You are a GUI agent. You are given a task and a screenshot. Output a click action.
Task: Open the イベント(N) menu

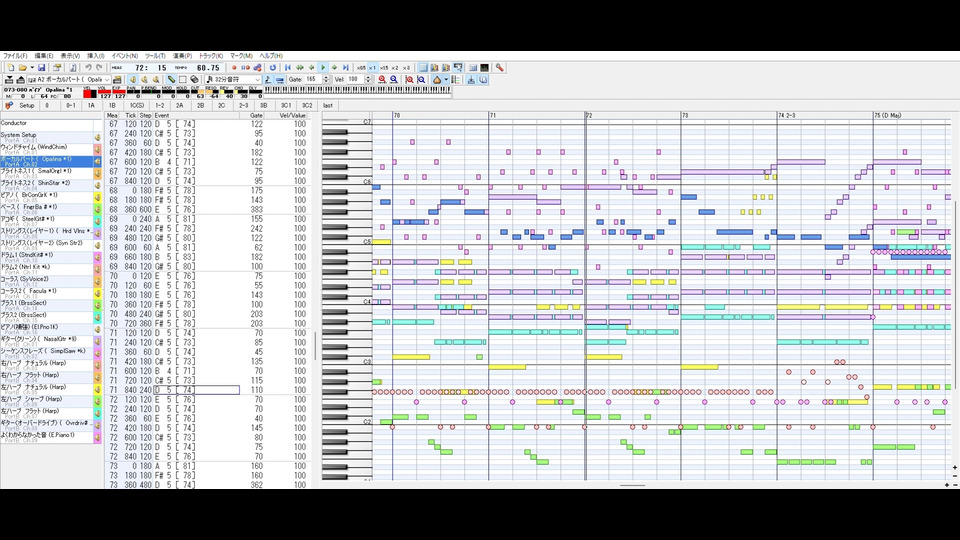point(124,56)
